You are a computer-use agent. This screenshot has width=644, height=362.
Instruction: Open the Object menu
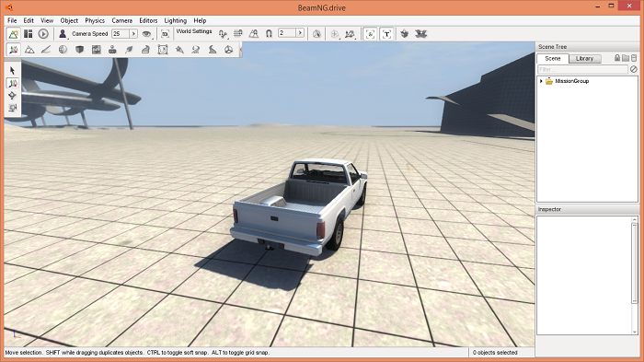pyautogui.click(x=69, y=20)
